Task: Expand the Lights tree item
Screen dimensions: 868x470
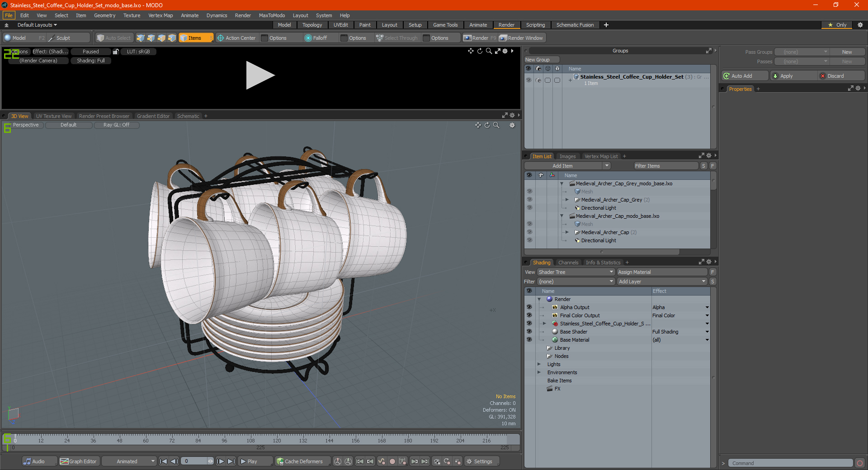Action: coord(539,364)
